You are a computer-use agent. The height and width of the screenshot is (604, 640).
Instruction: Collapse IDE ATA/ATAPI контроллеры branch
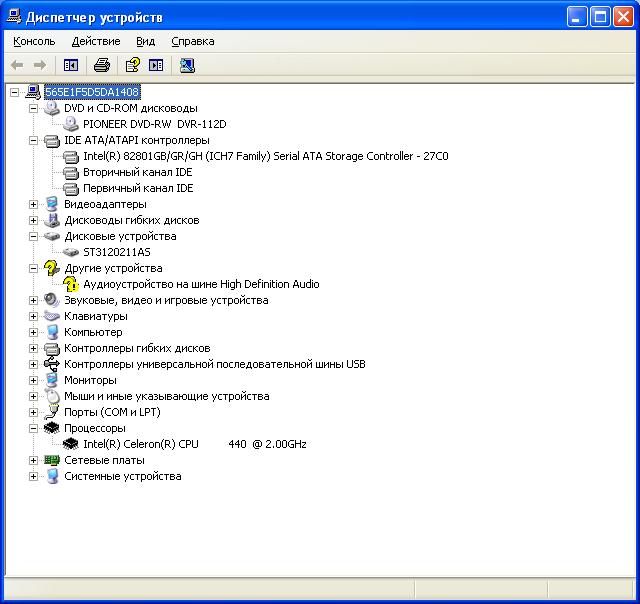point(33,140)
